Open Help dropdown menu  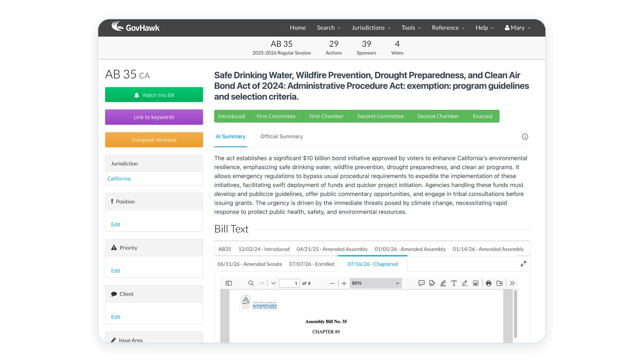coord(484,28)
